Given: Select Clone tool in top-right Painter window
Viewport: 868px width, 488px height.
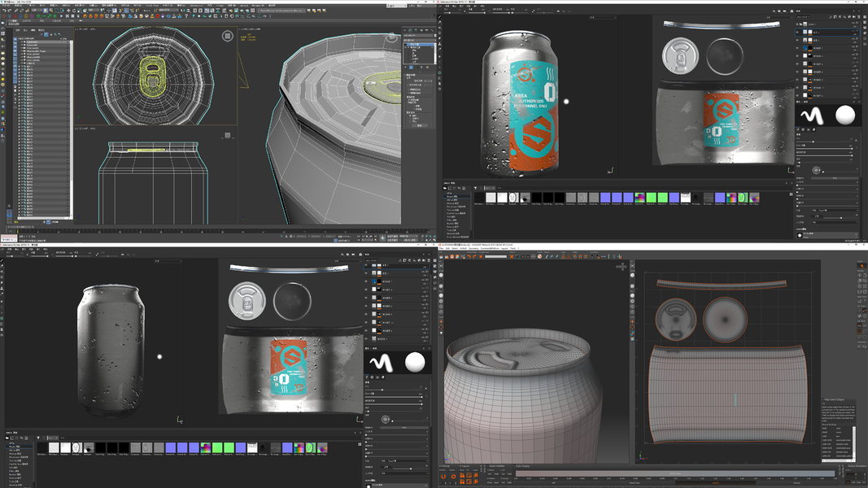Looking at the screenshot, I should [439, 44].
